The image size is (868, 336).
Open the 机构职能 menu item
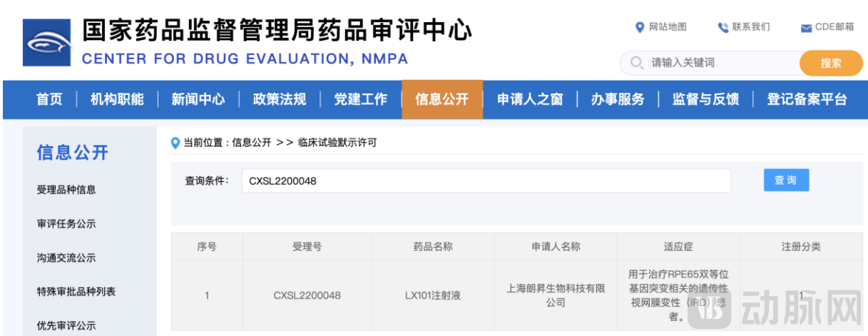[x=117, y=99]
